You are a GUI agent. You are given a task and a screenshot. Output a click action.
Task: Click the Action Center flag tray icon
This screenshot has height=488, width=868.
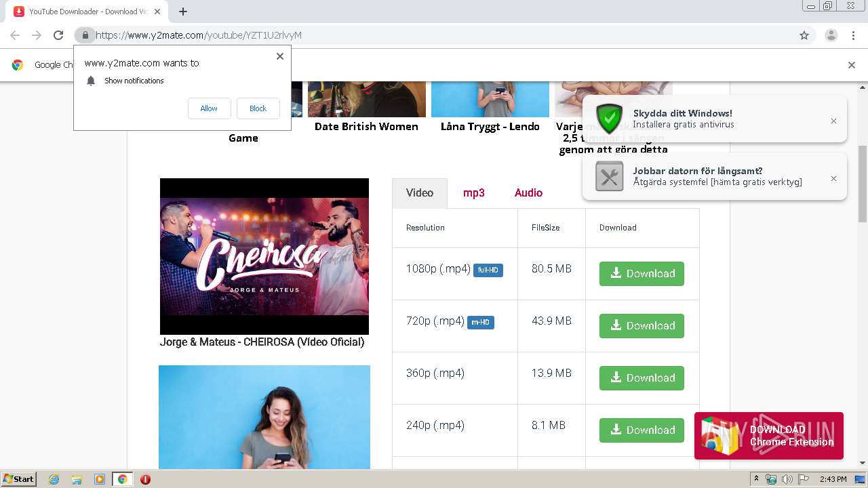(x=802, y=479)
